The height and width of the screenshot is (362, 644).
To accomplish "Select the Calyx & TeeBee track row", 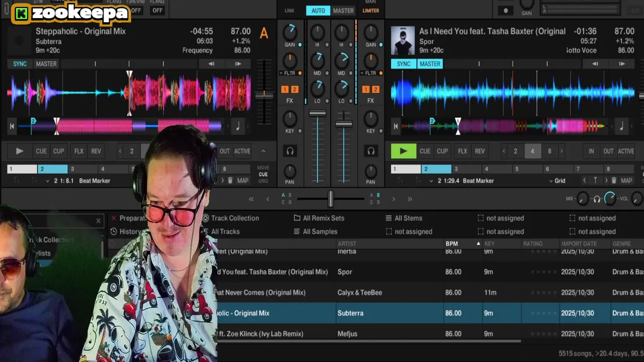I will click(x=430, y=293).
